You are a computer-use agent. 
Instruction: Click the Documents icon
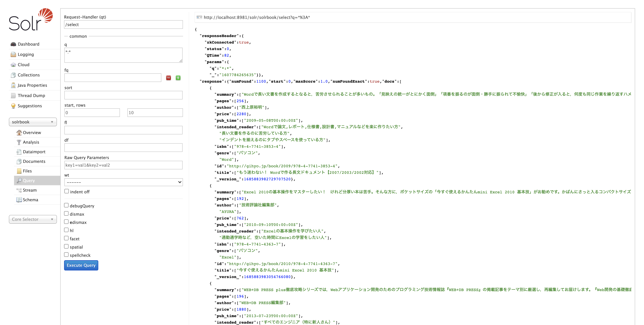tap(19, 161)
